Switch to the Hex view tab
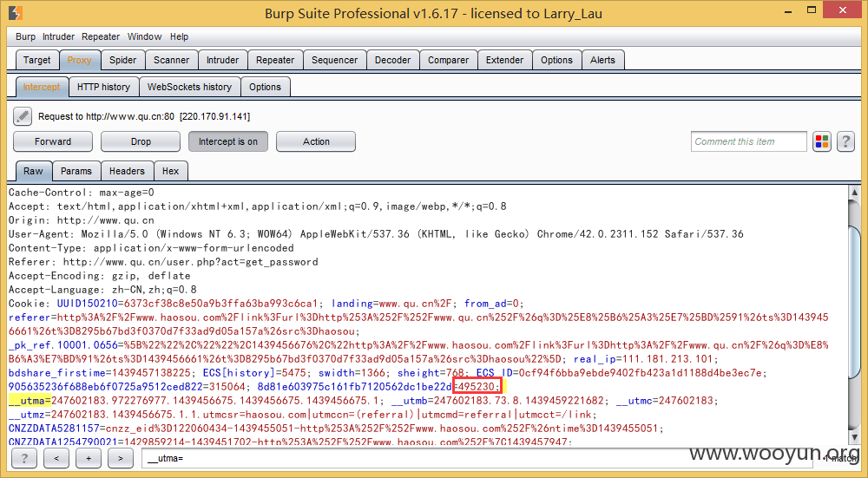Viewport: 868px width, 478px height. coord(170,171)
